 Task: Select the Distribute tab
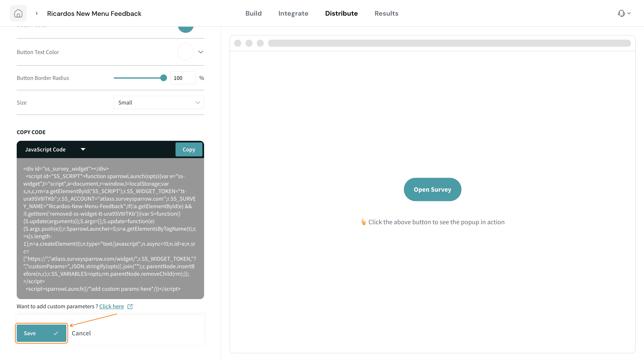coord(341,13)
